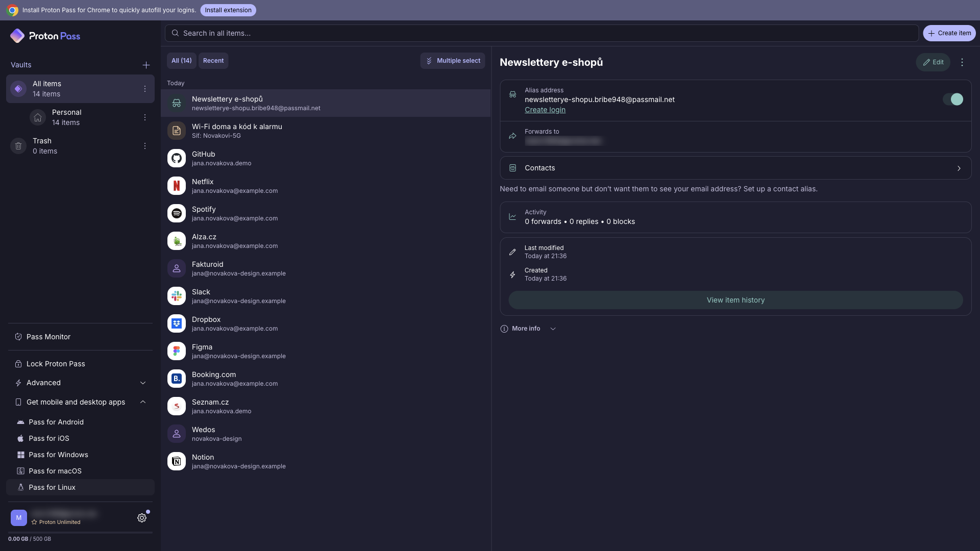Collapse Get mobile and desktop apps

(81, 402)
